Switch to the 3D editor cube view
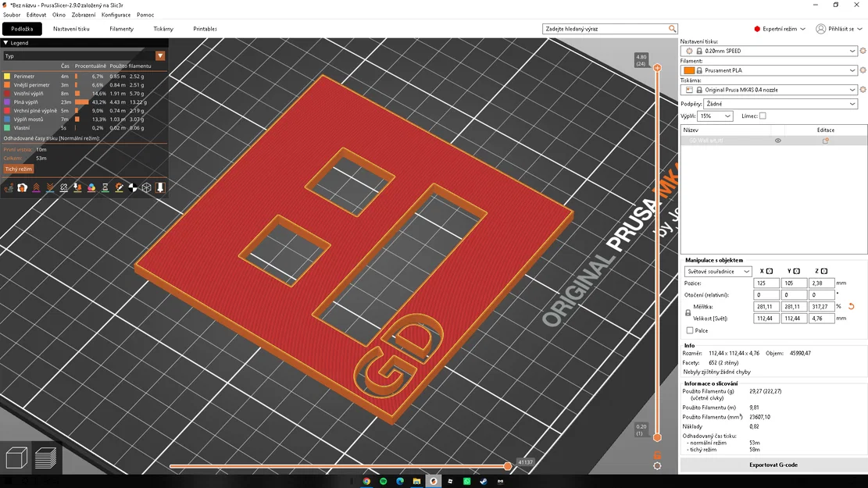Screen dimensions: 868x488 [x=16, y=458]
